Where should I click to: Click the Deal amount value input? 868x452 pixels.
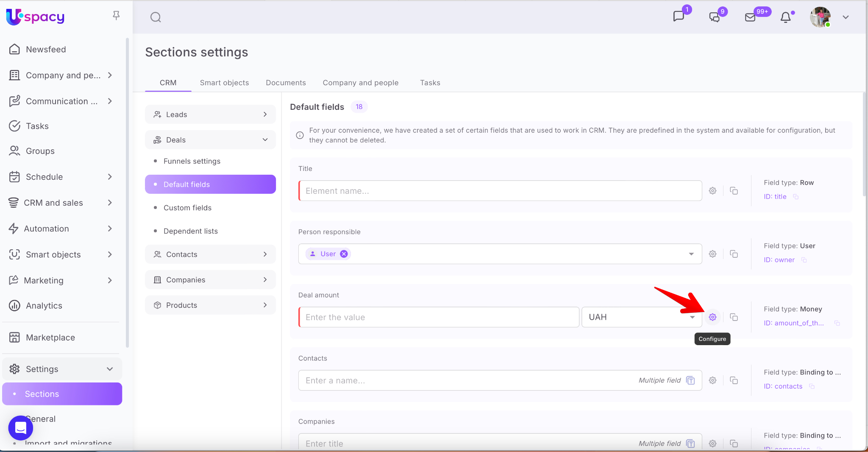pos(439,317)
